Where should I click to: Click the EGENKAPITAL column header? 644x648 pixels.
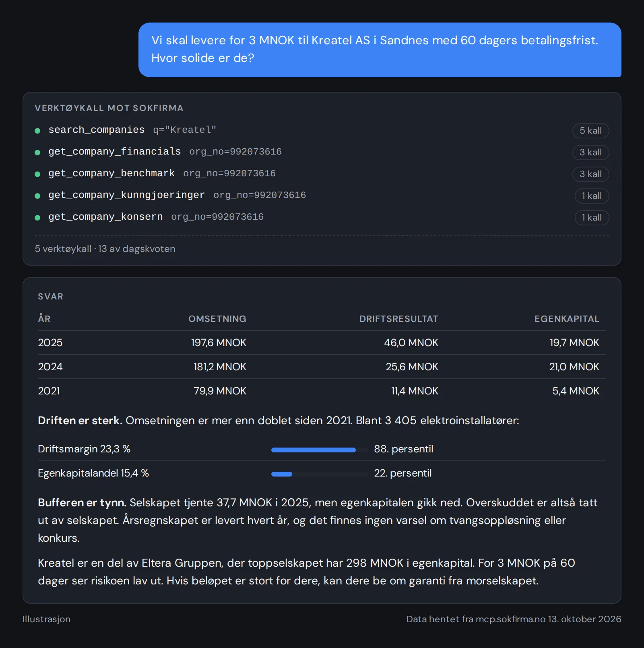567,319
